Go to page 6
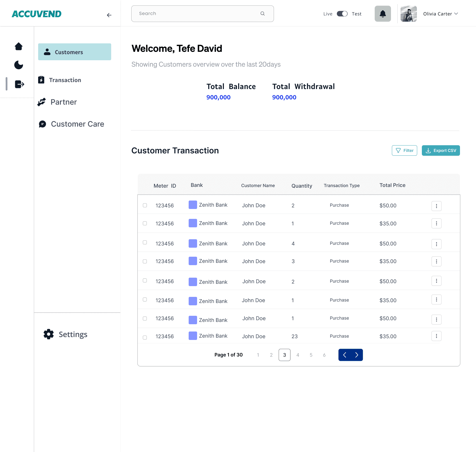The image size is (476, 452). pyautogui.click(x=324, y=355)
